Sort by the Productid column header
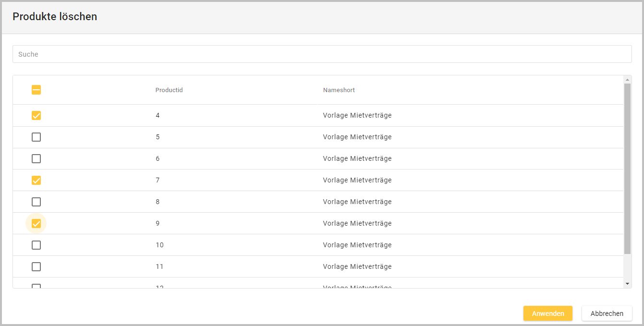644x326 pixels. point(169,90)
